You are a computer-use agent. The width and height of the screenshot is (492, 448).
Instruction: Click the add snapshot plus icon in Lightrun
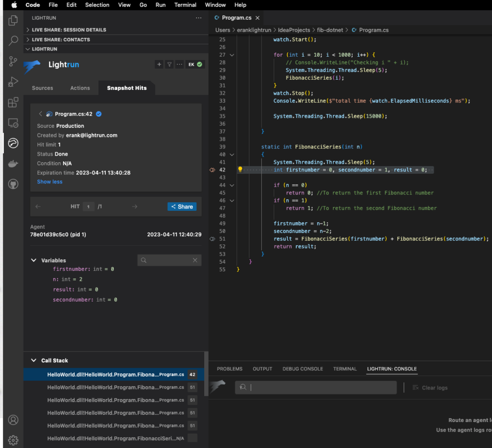tap(159, 64)
